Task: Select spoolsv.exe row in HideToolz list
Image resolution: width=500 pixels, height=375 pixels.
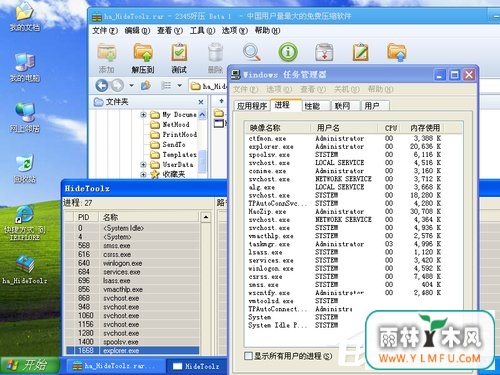Action: (133, 342)
